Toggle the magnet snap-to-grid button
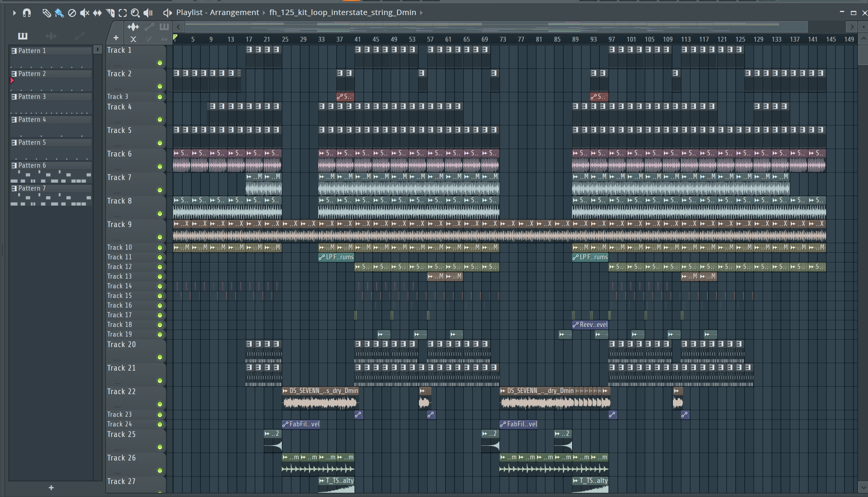868x497 pixels. pos(27,13)
